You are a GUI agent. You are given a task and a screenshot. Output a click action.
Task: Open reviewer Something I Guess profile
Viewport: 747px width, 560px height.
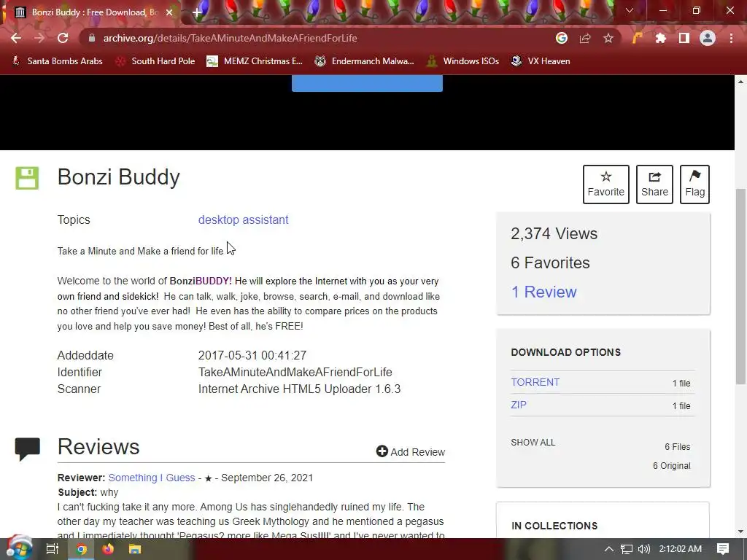point(152,478)
